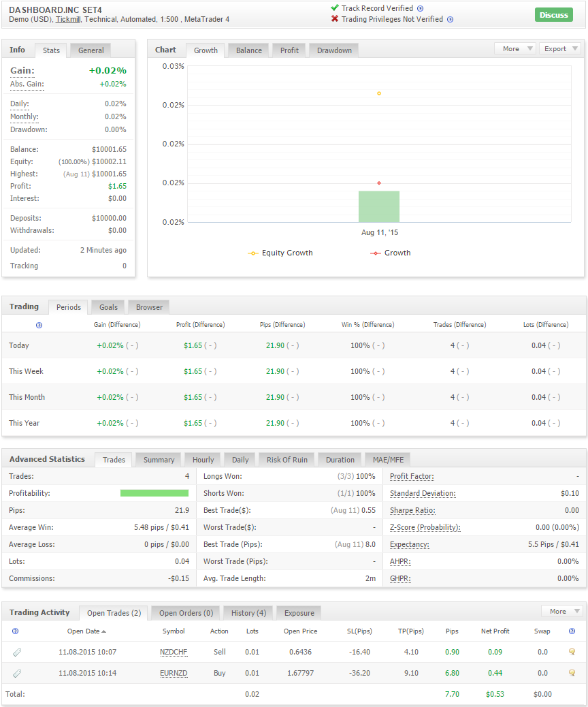The height and width of the screenshot is (707, 588).
Task: Open the Daily statistics tab
Action: (240, 460)
